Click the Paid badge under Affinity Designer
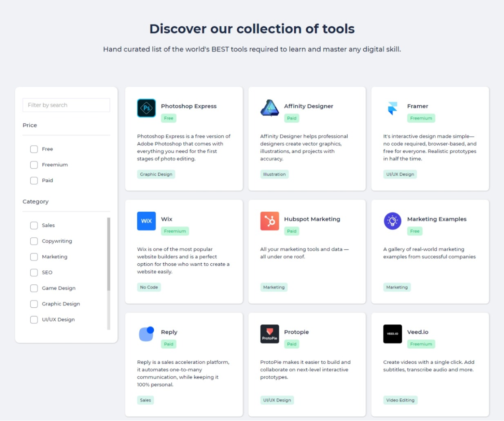 point(292,118)
